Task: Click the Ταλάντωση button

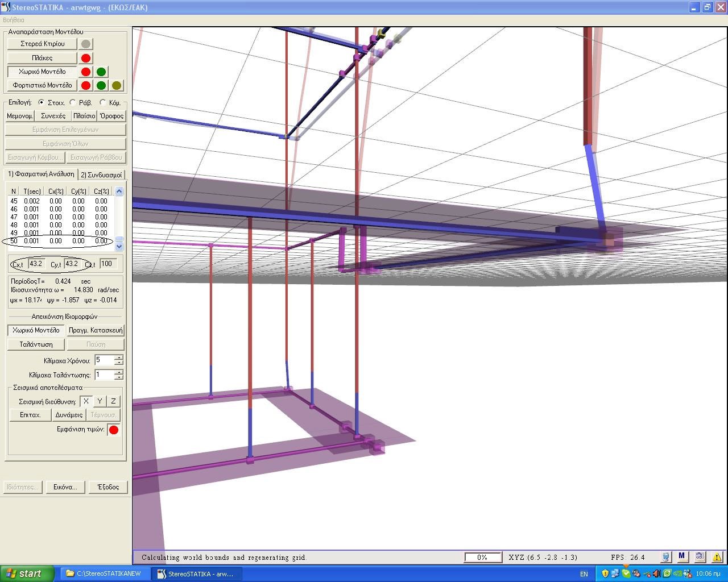Action: click(x=36, y=344)
